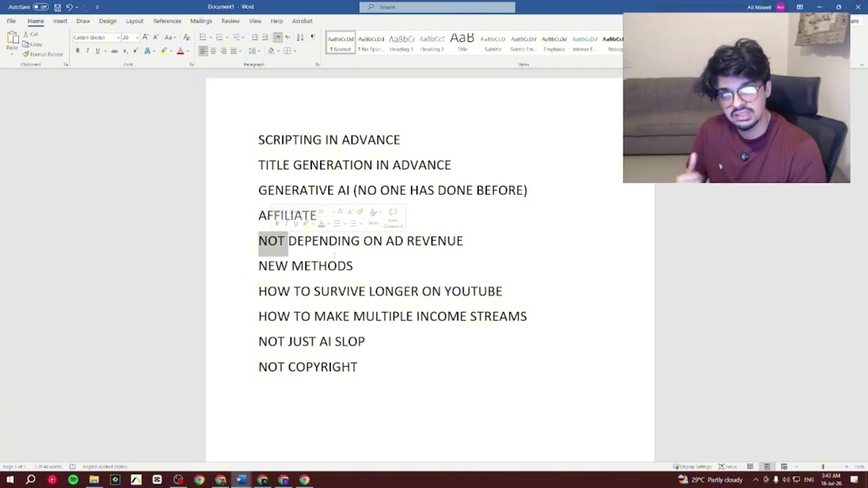
Task: Click the Borders grid icon
Action: [x=287, y=51]
